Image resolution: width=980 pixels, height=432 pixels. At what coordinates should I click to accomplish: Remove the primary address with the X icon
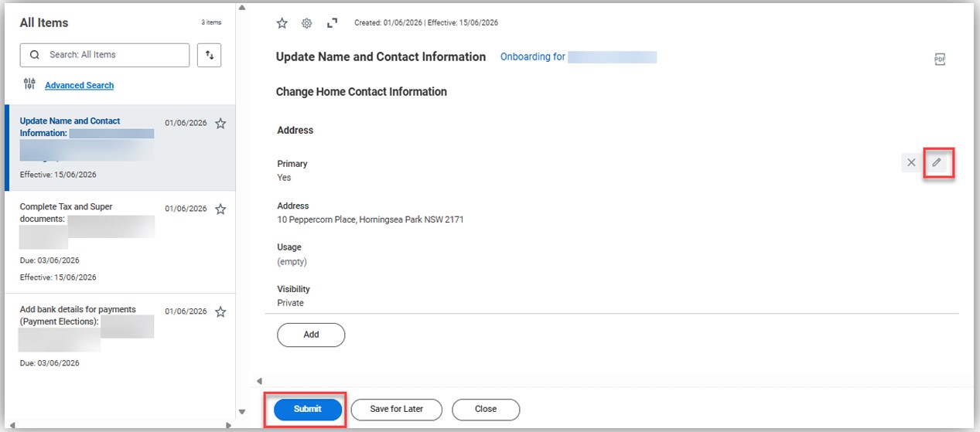(911, 163)
